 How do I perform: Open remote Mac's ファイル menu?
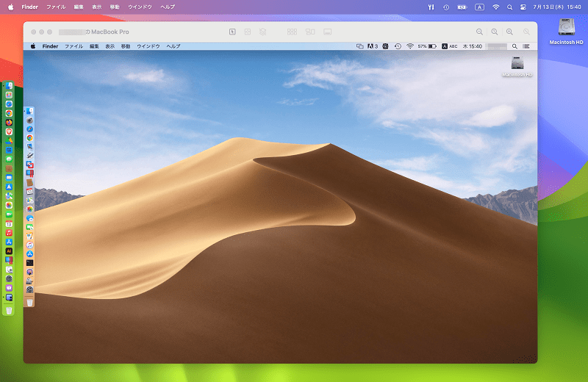pos(74,46)
